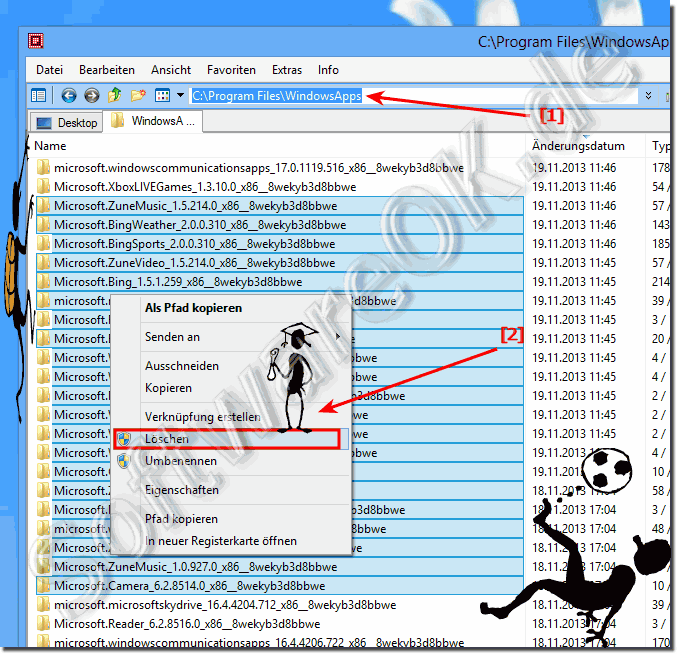Click folder icon of Microsoft.XboxLIVEGames row
This screenshot has height=654, width=677.
coord(43,186)
